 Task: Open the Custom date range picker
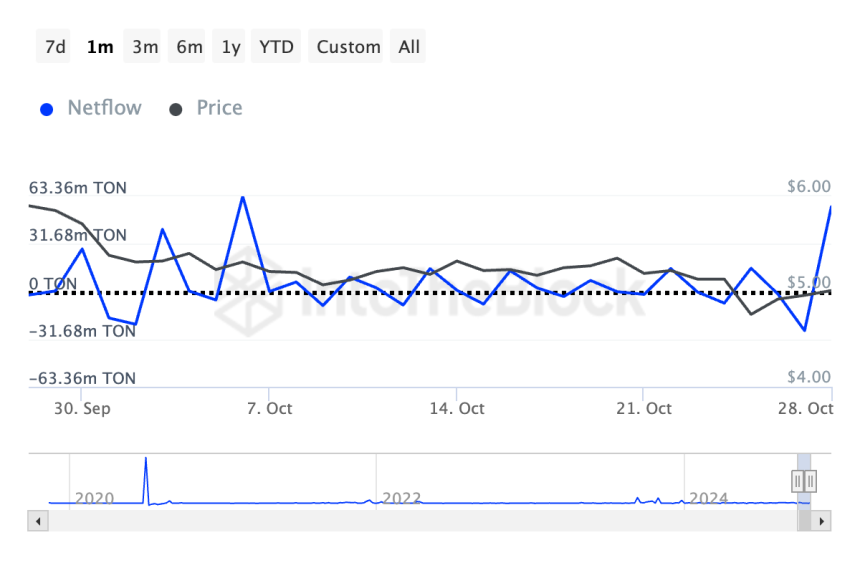pos(348,47)
